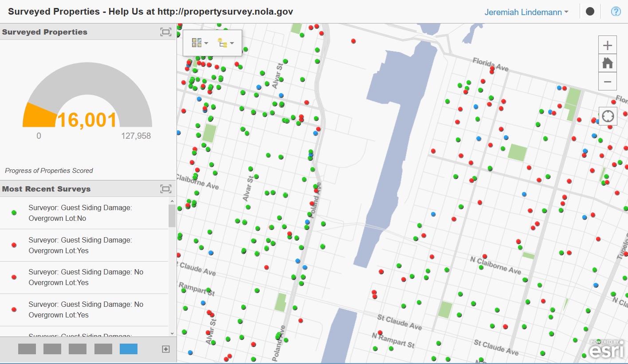
Task: Click the page title containing propertysurvey.nola.gov
Action: pos(150,12)
